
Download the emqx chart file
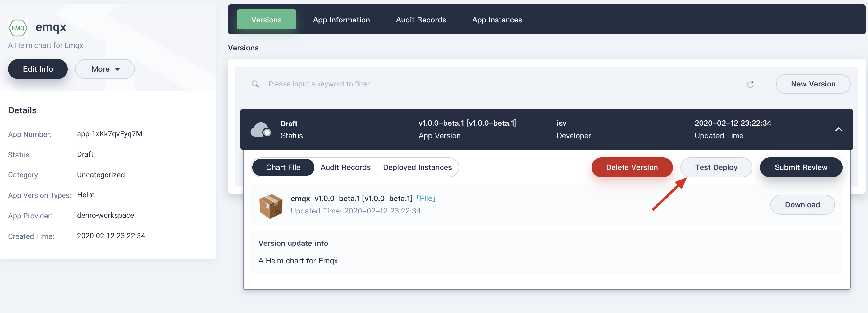click(x=802, y=205)
